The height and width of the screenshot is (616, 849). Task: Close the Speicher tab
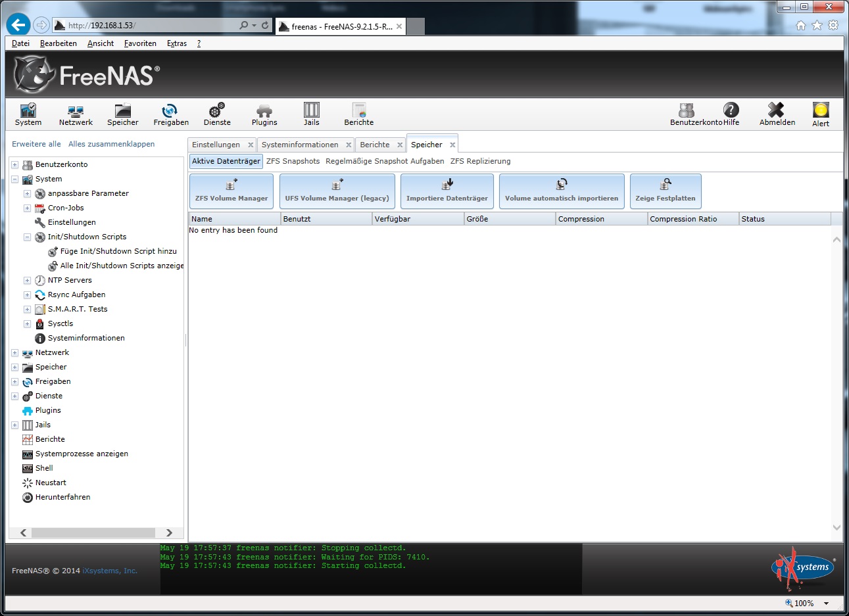452,145
